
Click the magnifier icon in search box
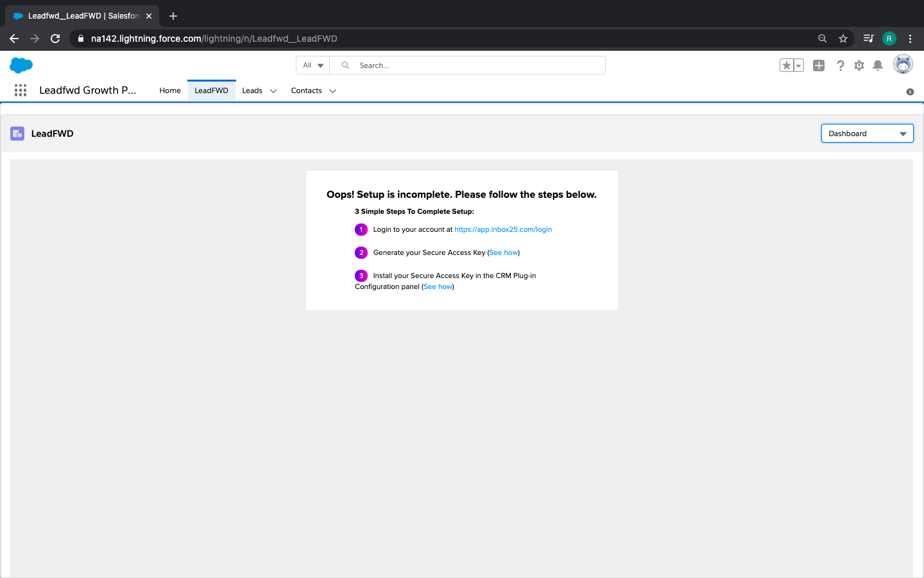(x=345, y=66)
